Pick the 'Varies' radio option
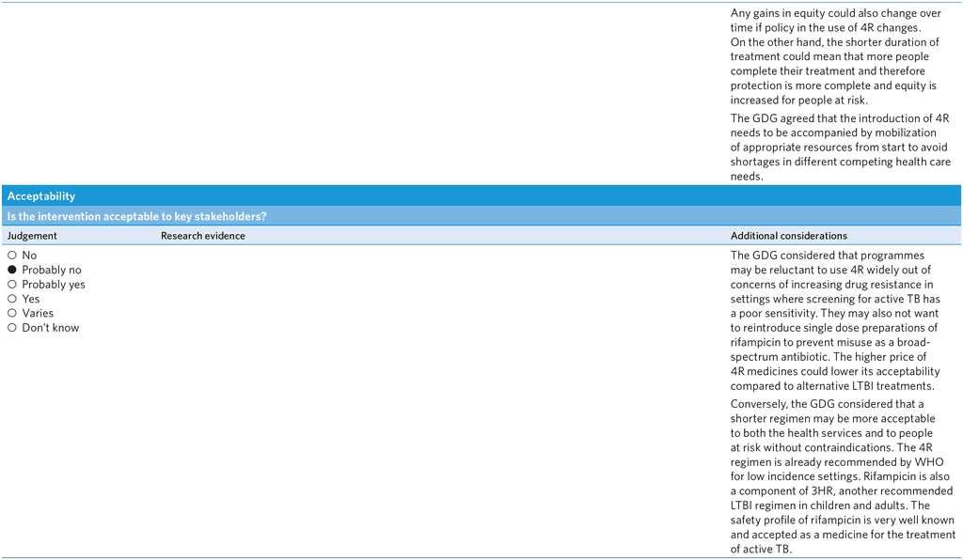 (12, 314)
